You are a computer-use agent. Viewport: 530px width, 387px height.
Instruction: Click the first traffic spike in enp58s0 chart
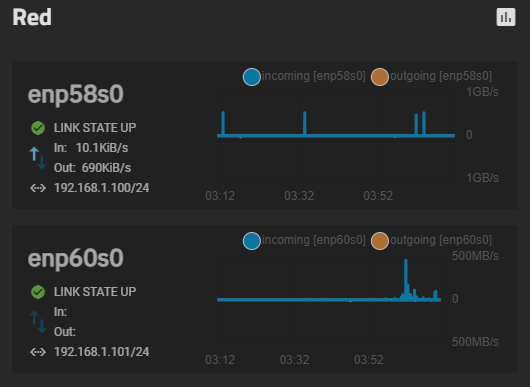[223, 123]
